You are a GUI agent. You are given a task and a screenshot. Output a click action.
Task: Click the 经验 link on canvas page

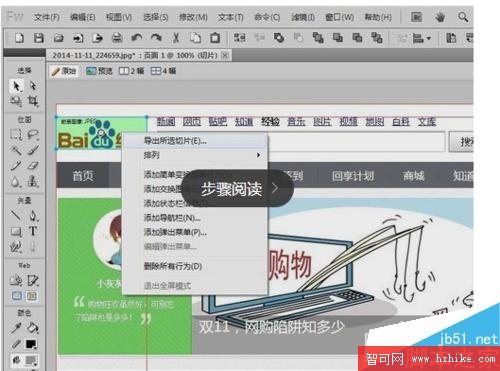(270, 122)
